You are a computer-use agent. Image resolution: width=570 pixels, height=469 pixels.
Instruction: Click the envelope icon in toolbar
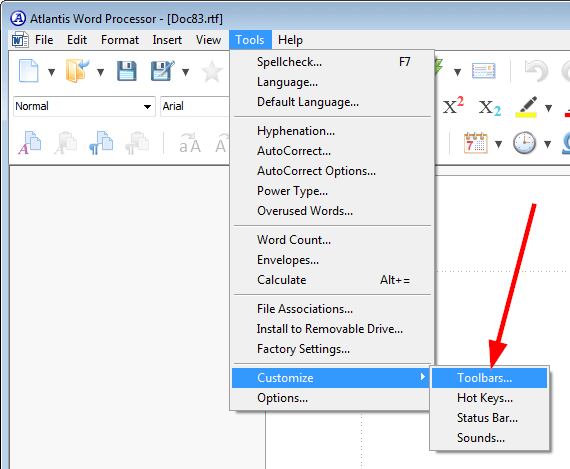pos(483,71)
